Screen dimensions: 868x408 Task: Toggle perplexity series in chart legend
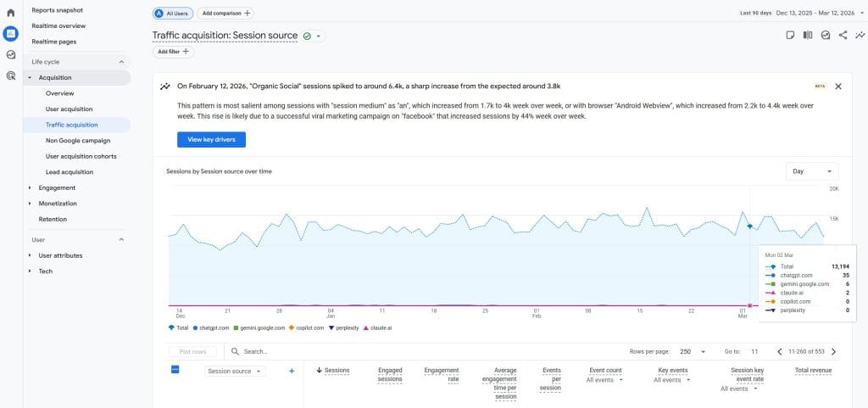(x=344, y=327)
